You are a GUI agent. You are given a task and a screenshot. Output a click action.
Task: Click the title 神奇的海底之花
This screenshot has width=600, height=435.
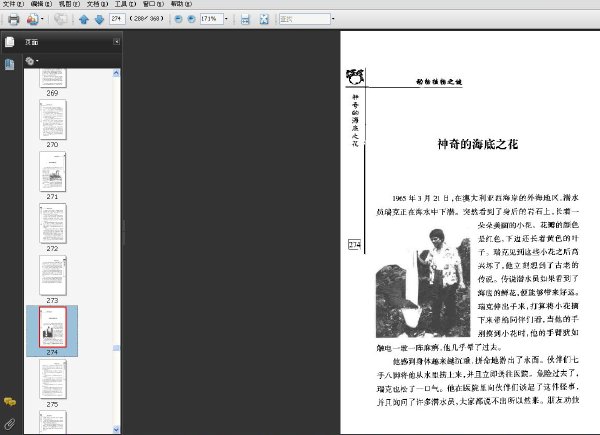point(478,144)
